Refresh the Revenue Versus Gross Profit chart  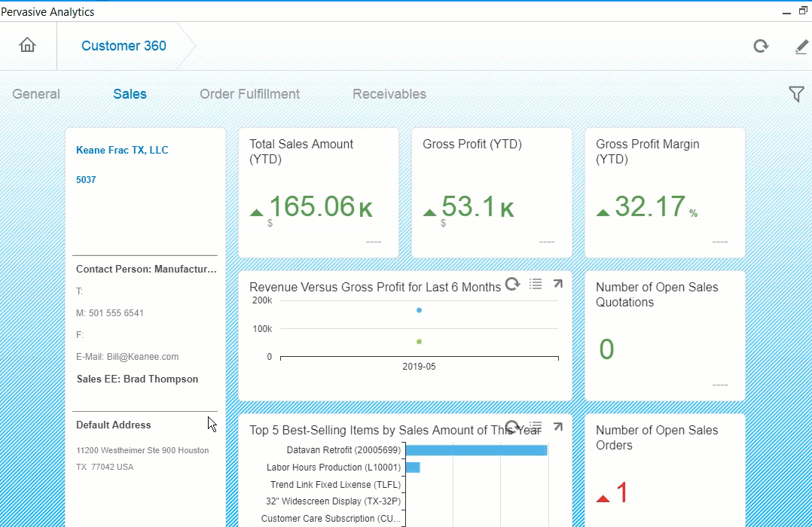(512, 284)
